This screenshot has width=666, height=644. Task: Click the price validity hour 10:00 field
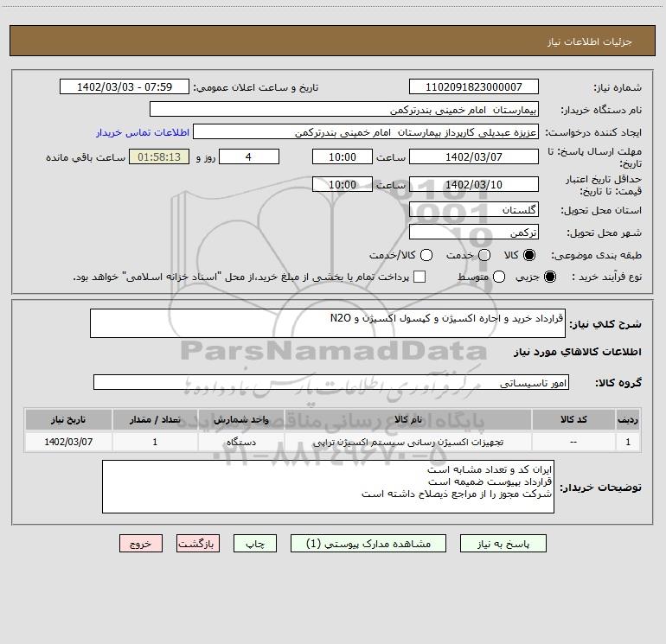(x=343, y=184)
